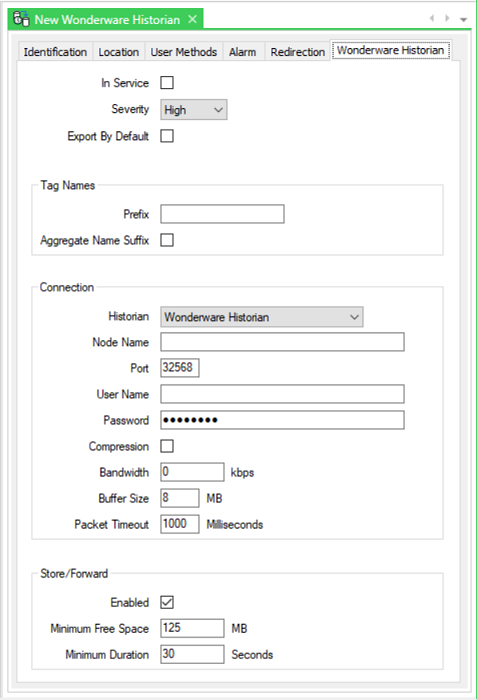Click the Password field
Screen dimensions: 477x700
pyautogui.click(x=282, y=420)
